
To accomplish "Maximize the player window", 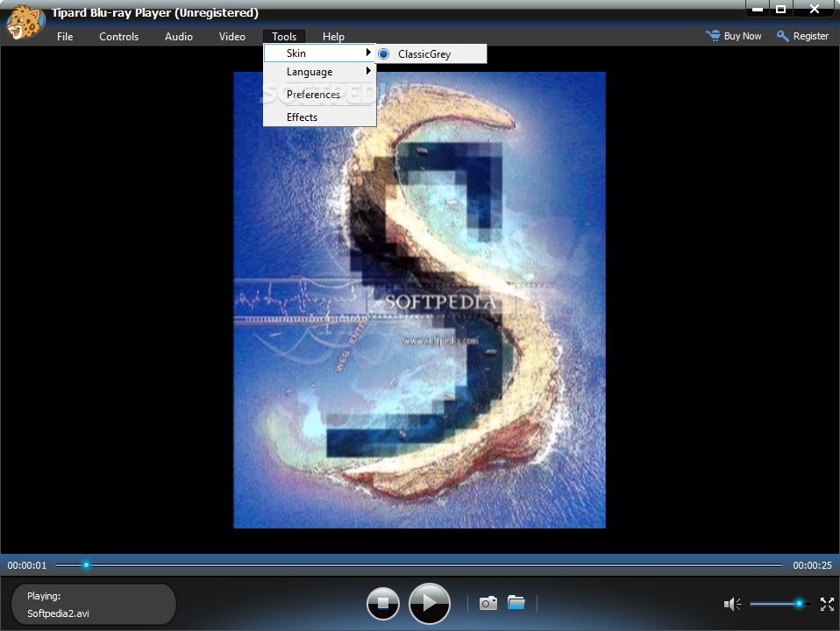I will point(780,9).
